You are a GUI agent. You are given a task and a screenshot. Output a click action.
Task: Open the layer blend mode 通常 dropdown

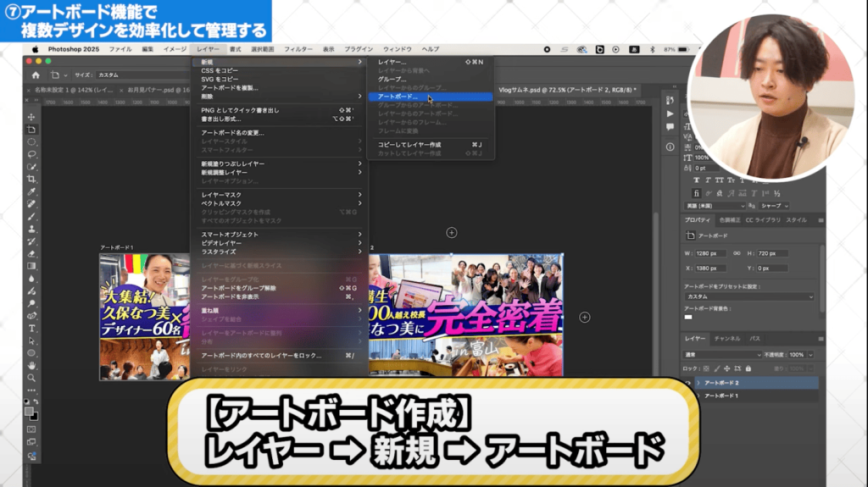[723, 355]
